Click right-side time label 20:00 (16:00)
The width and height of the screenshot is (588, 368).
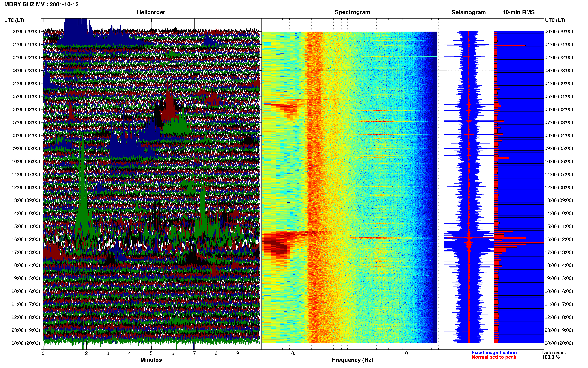click(559, 291)
